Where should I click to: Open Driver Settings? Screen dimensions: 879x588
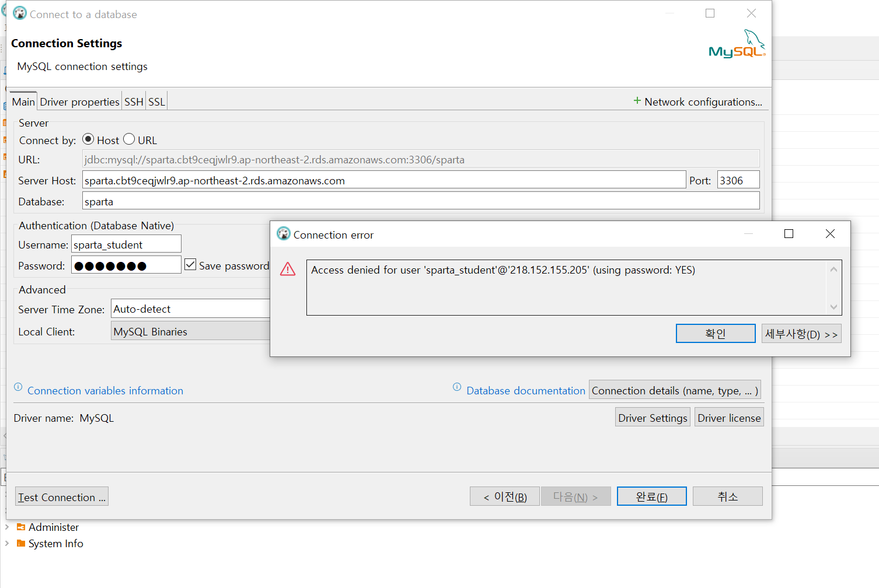[x=653, y=418]
